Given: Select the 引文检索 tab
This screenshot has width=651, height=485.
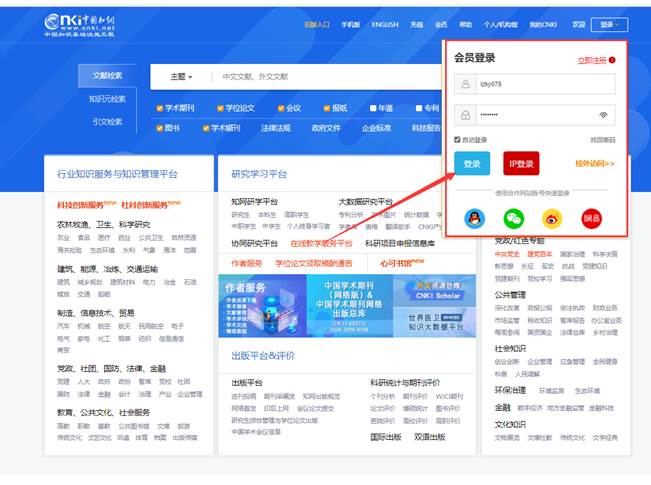Looking at the screenshot, I should tap(107, 122).
